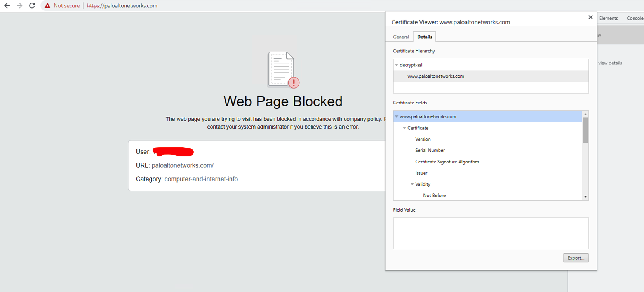Click the category text computer-and-internet-info
Screen dimensions: 644x292
click(201, 179)
